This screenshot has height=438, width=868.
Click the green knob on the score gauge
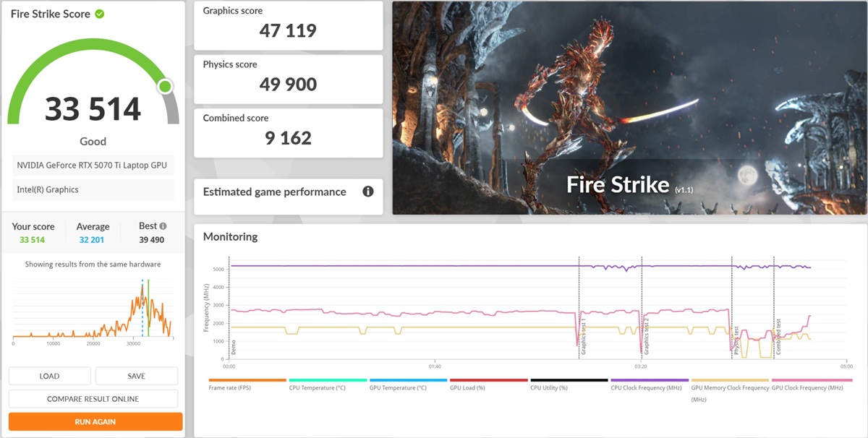165,87
